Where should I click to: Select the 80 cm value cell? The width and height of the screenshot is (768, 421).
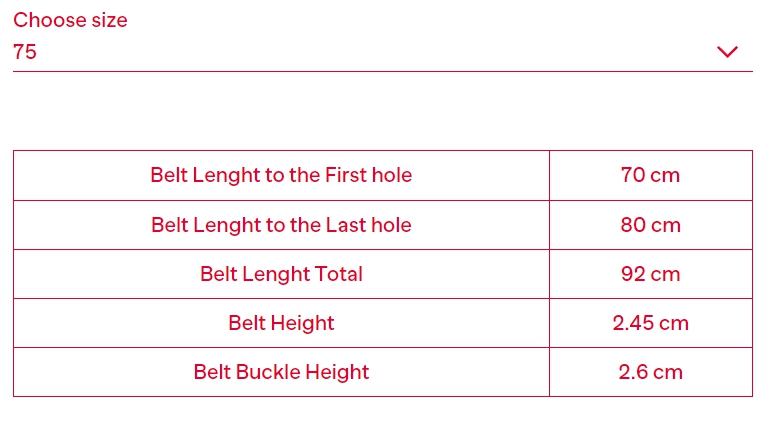click(x=651, y=225)
